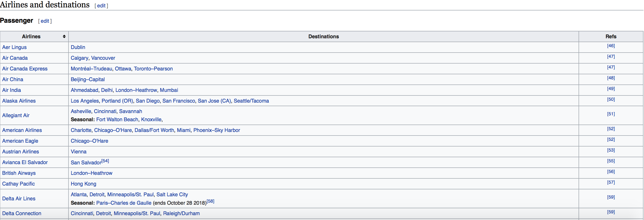Open Raleigh/Durham destination link
This screenshot has height=220, width=644.
click(x=181, y=213)
